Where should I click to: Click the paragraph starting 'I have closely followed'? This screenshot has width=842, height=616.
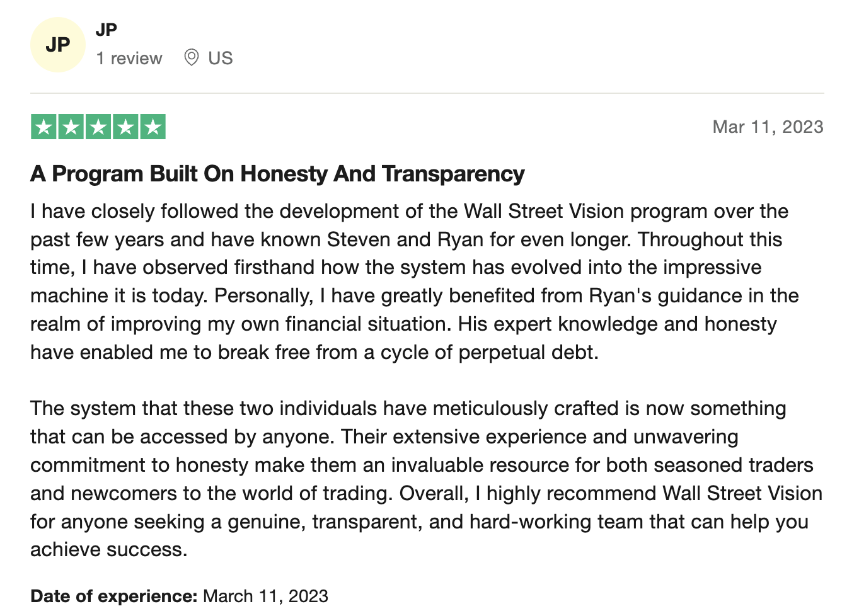[x=415, y=282]
